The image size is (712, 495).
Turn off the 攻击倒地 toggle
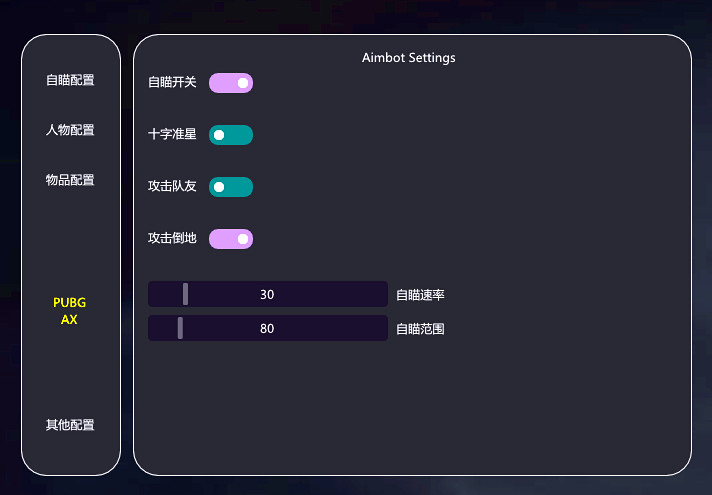click(x=231, y=239)
